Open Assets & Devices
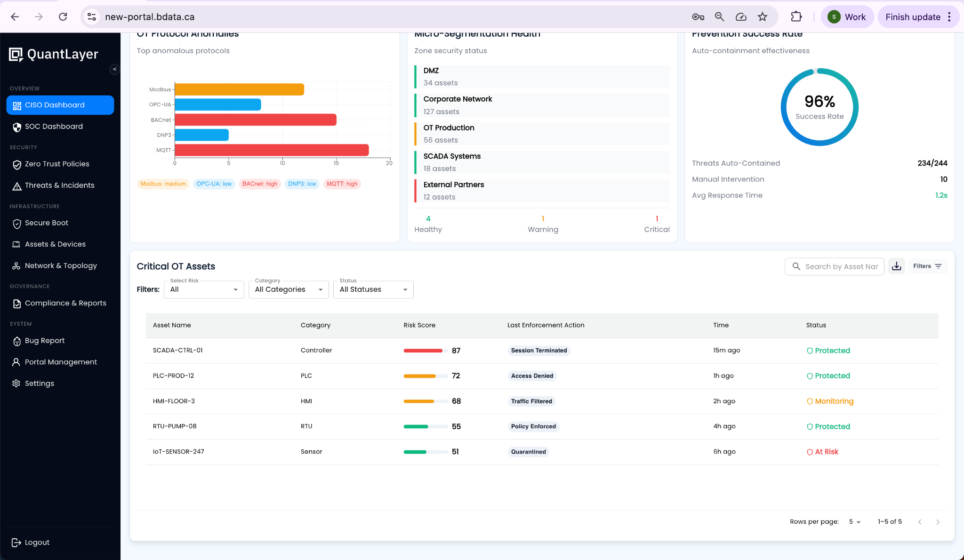This screenshot has height=560, width=964. pyautogui.click(x=55, y=244)
